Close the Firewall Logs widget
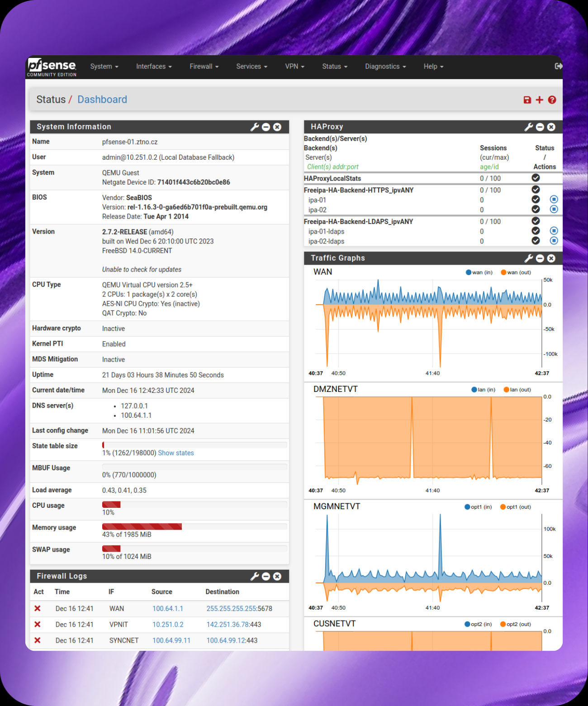 277,576
